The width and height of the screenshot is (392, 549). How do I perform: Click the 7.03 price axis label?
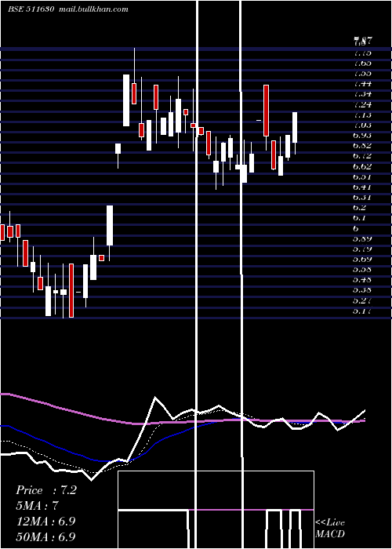(x=362, y=125)
